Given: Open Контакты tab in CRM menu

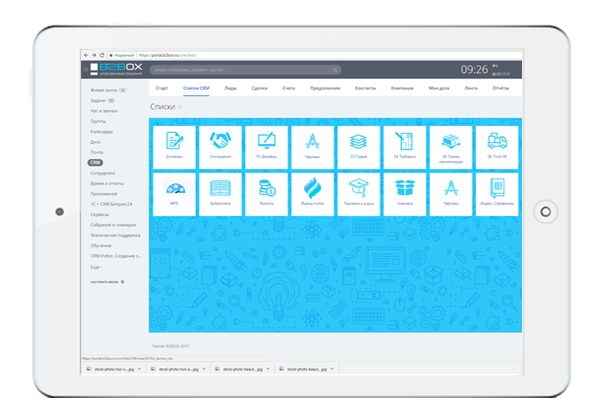Looking at the screenshot, I should (365, 88).
